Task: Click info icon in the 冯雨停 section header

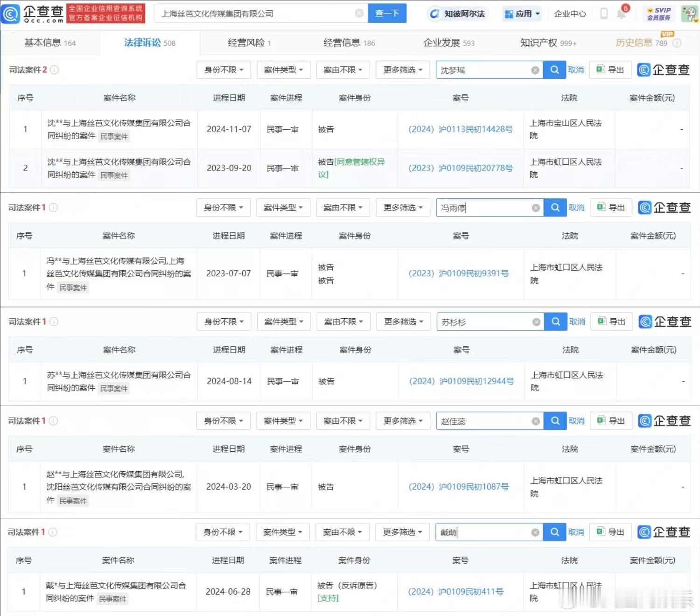Action: [x=54, y=208]
